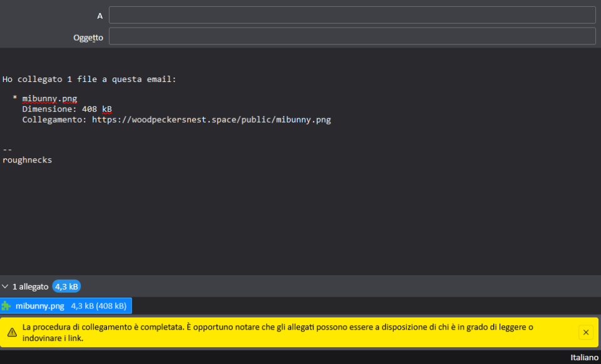The image size is (601, 364).
Task: Click the '1 allegato' label text
Action: [x=31, y=286]
